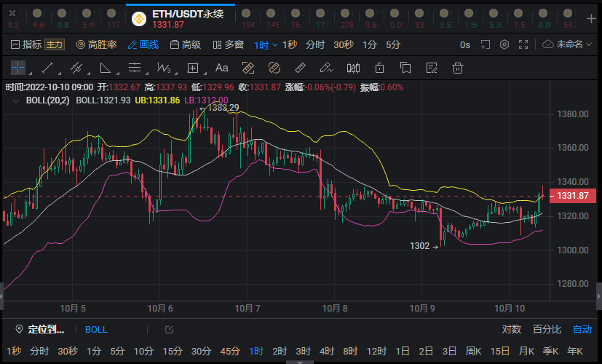This screenshot has width=602, height=364.
Task: Expand wave tool submenu arrow
Action: tap(176, 73)
